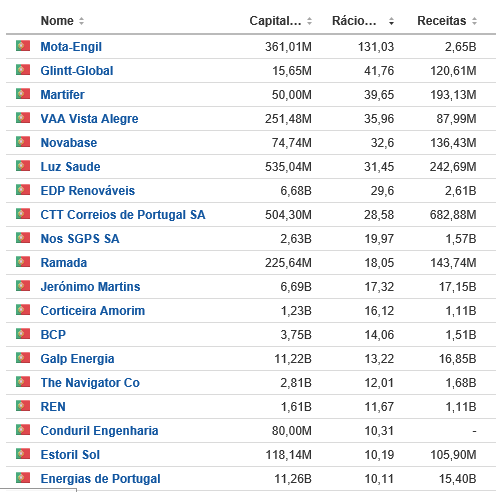The image size is (496, 492).
Task: Open the Jerónimo Martins link
Action: click(x=90, y=287)
